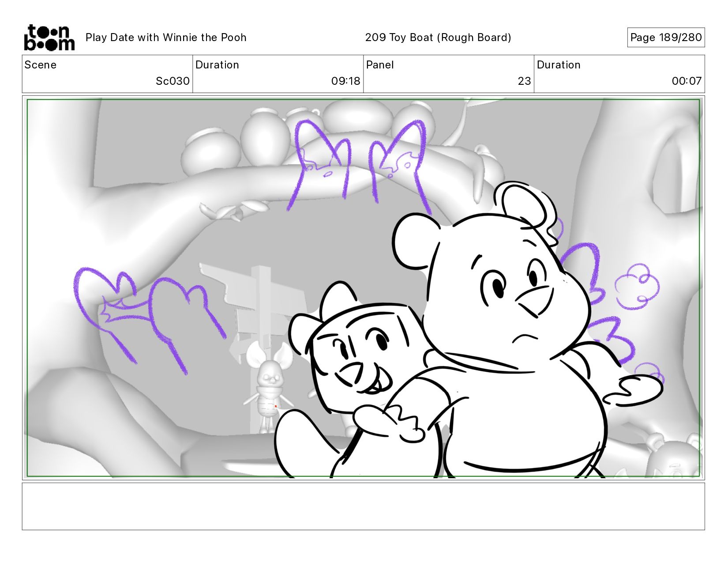The width and height of the screenshot is (728, 563).
Task: Click the empty notes box below panel
Action: pyautogui.click(x=364, y=506)
